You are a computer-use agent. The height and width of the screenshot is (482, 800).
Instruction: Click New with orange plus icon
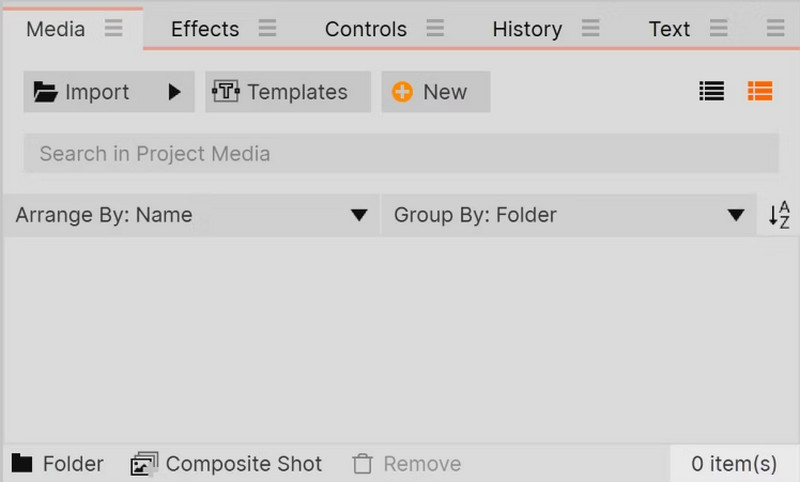coord(436,92)
